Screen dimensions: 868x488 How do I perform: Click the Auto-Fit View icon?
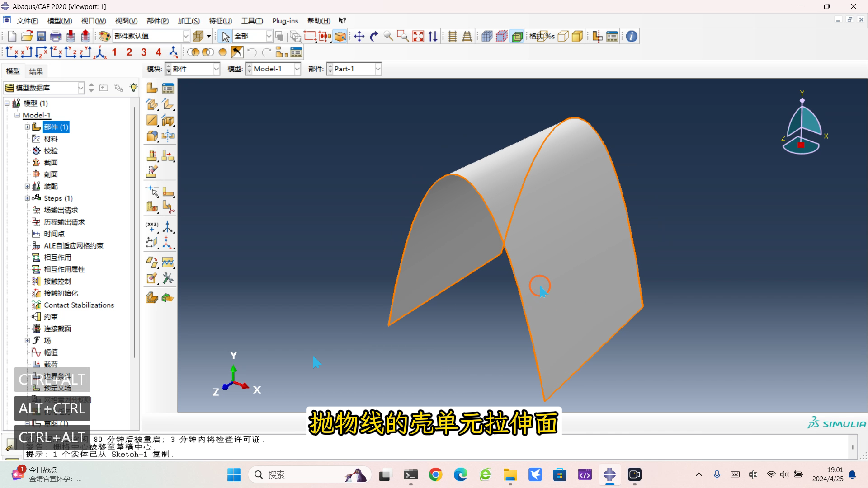418,36
